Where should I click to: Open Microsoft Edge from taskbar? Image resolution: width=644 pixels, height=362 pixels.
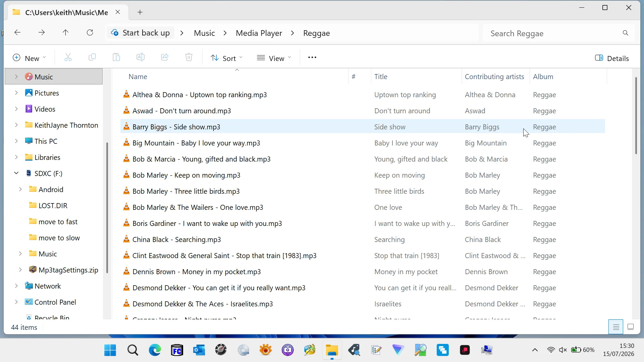click(155, 350)
